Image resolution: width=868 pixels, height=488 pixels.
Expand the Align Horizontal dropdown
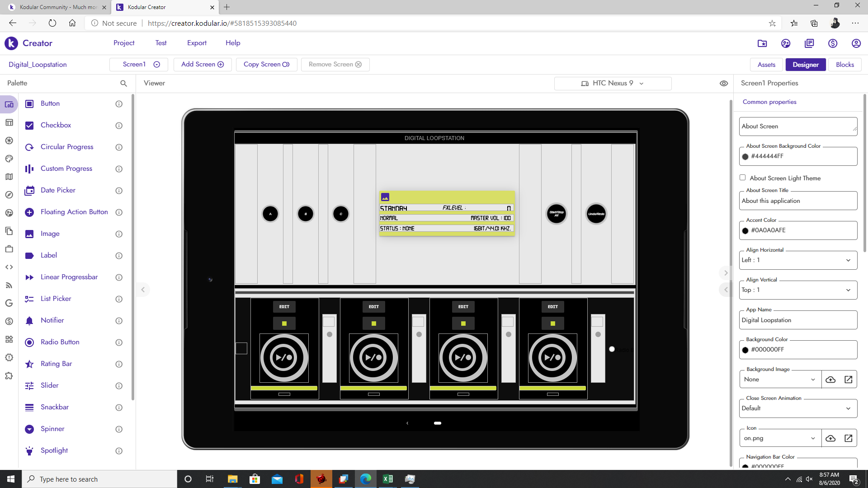click(x=798, y=260)
